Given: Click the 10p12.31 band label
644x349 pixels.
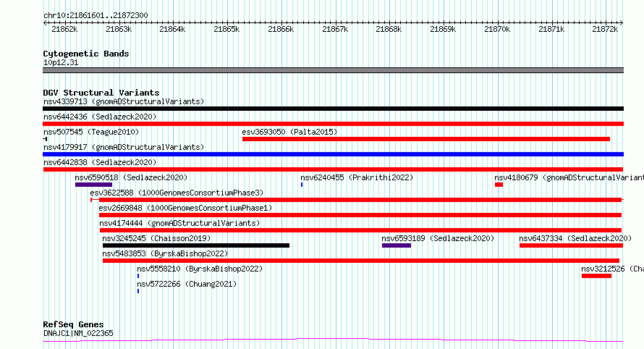Looking at the screenshot, I should pyautogui.click(x=61, y=62).
